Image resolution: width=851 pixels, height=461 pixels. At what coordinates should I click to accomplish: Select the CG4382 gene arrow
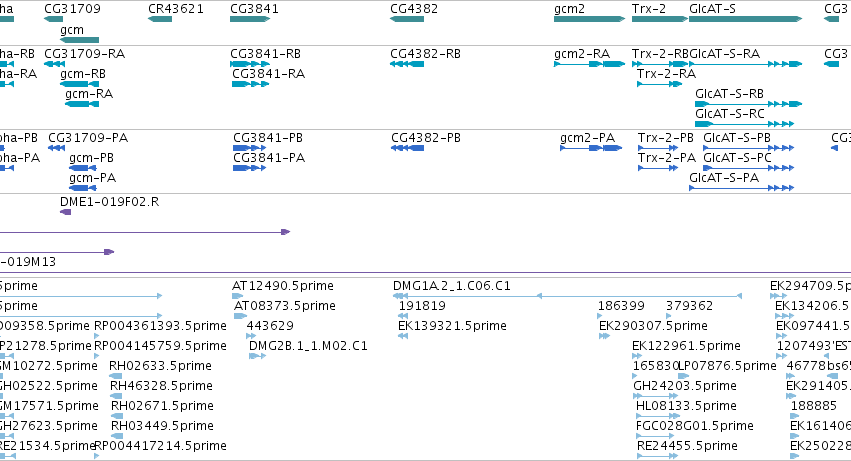(x=407, y=19)
